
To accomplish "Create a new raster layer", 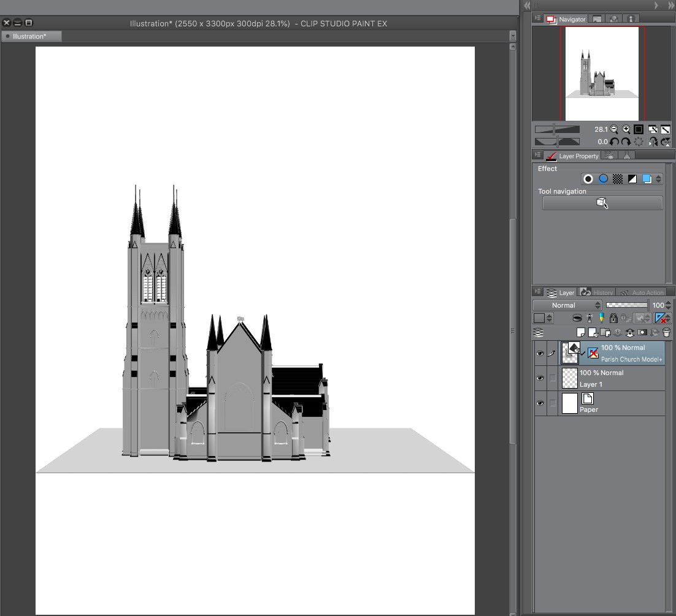I will click(x=580, y=332).
